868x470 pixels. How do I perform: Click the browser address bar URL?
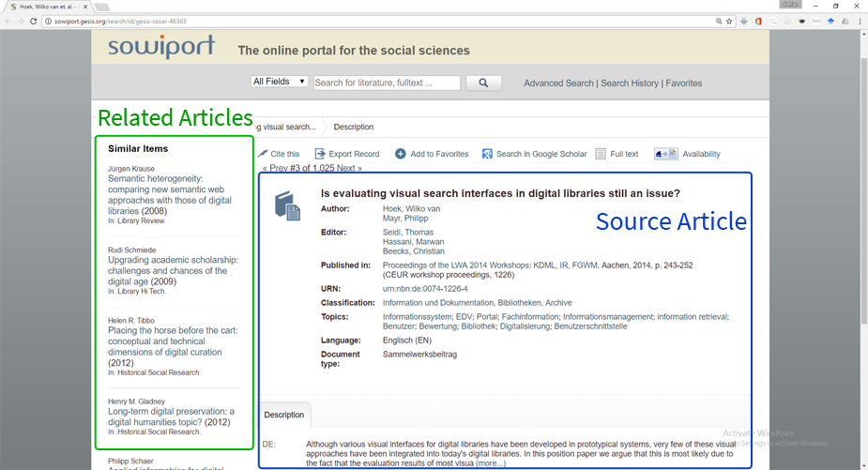[x=120, y=21]
